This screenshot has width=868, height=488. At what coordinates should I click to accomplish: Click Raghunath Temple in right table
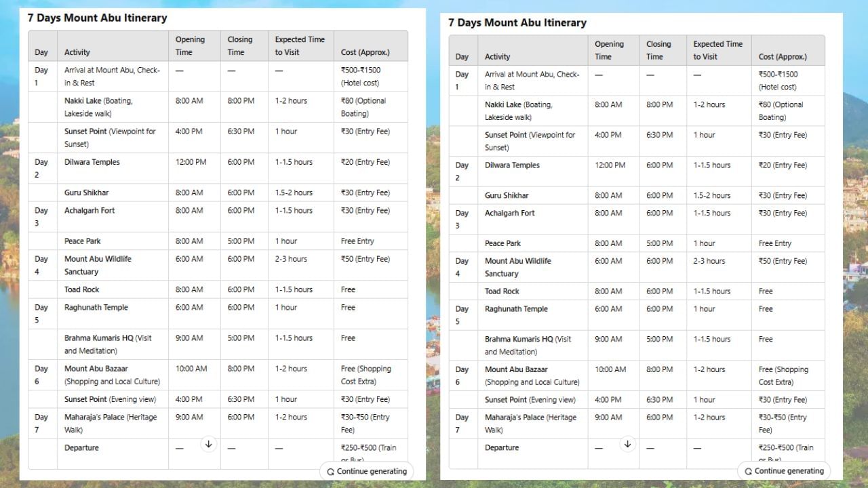coord(516,308)
